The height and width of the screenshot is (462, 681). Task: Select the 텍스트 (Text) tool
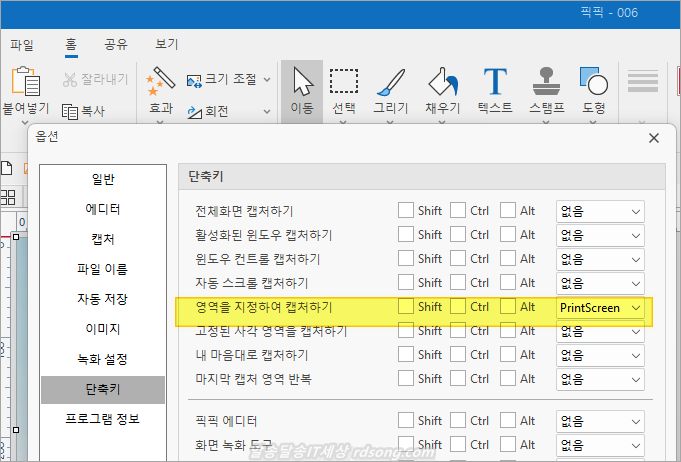[495, 89]
